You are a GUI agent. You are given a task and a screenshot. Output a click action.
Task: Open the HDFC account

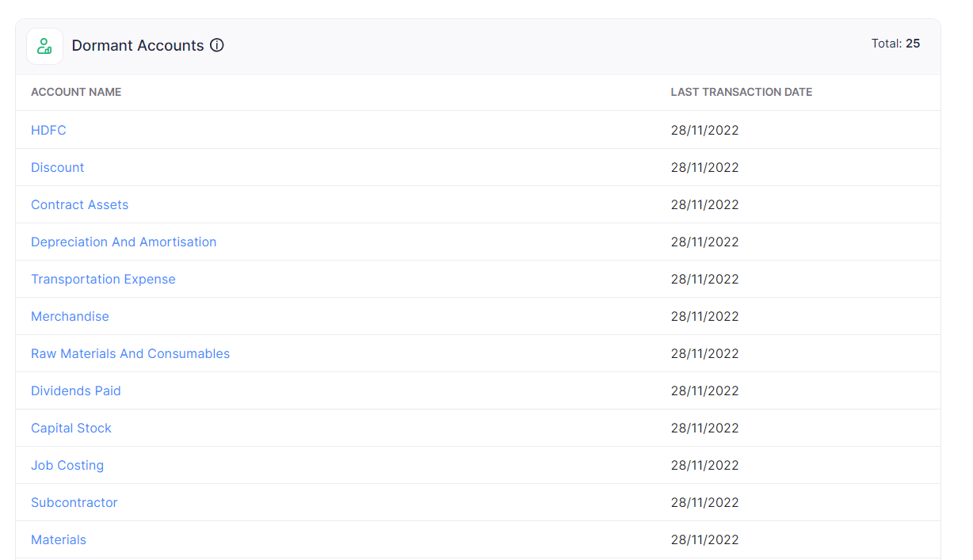(x=48, y=130)
